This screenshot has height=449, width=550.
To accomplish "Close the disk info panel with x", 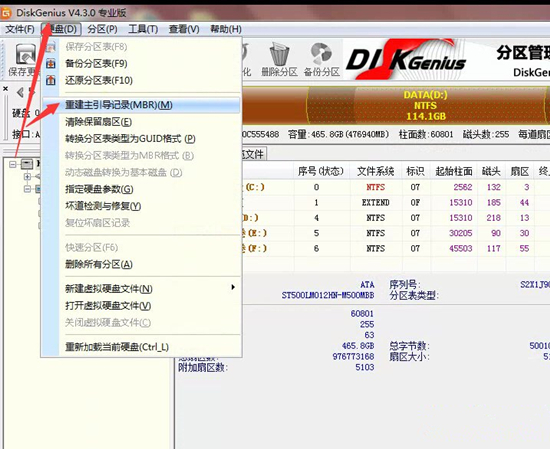I will coord(5,89).
